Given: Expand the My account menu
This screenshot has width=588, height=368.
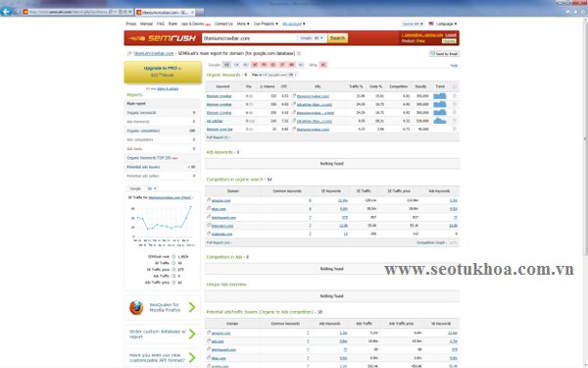Looking at the screenshot, I should [294, 24].
